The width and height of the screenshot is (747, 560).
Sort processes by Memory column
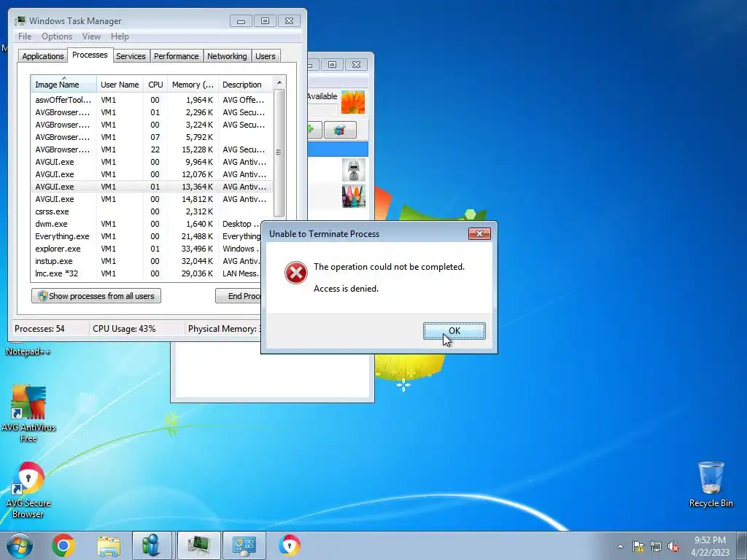click(x=193, y=85)
